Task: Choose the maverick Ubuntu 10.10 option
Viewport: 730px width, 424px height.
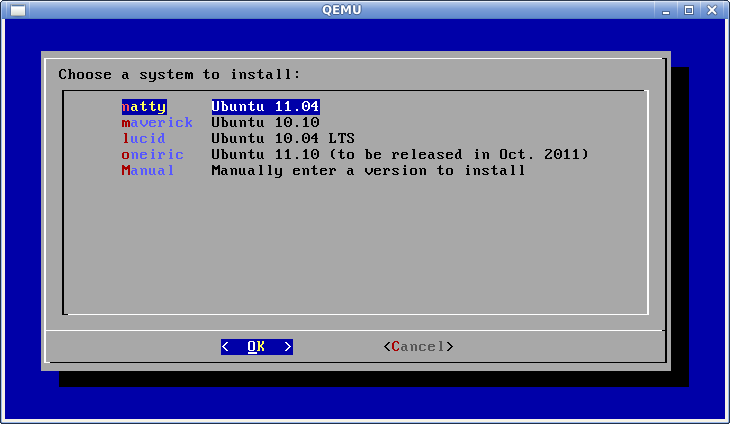Action: tap(221, 122)
